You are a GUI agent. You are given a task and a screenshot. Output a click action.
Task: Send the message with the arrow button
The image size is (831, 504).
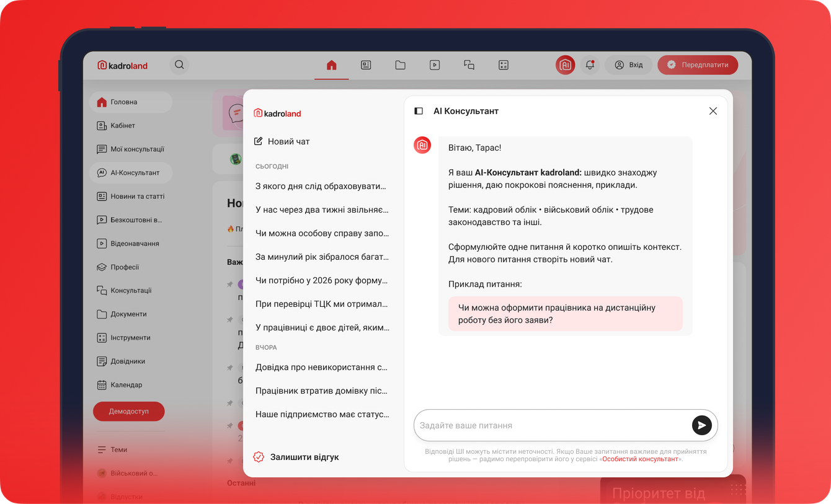[x=701, y=425]
